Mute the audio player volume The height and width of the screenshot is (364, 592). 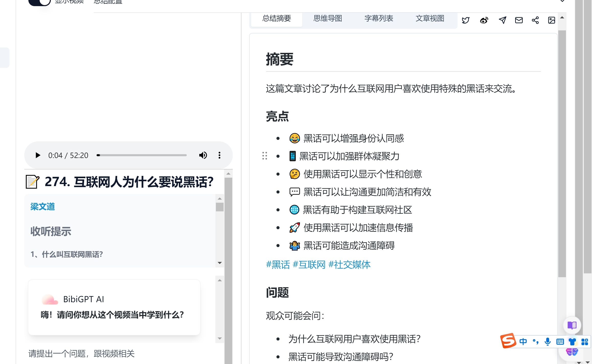[203, 155]
